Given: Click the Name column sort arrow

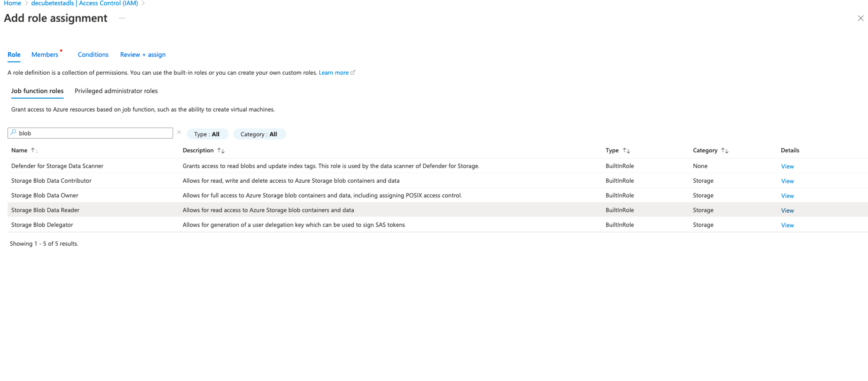Looking at the screenshot, I should (33, 151).
